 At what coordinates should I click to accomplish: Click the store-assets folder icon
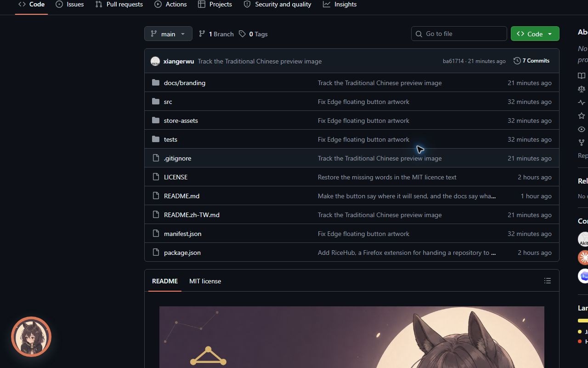point(156,121)
